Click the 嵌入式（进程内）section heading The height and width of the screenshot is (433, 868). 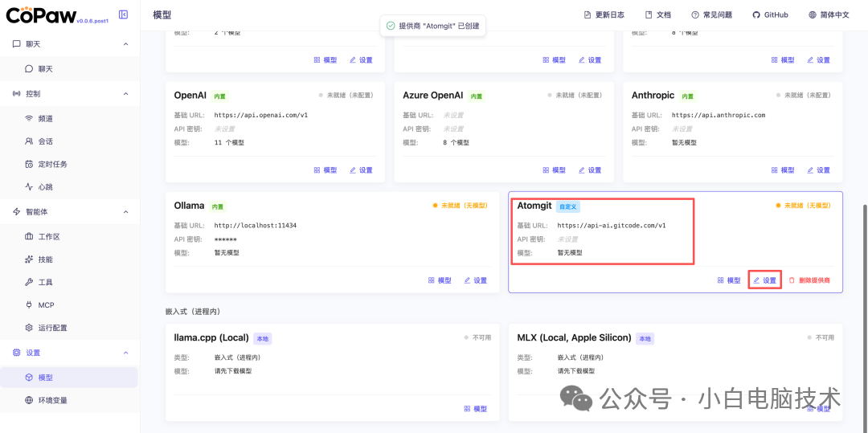point(193,312)
